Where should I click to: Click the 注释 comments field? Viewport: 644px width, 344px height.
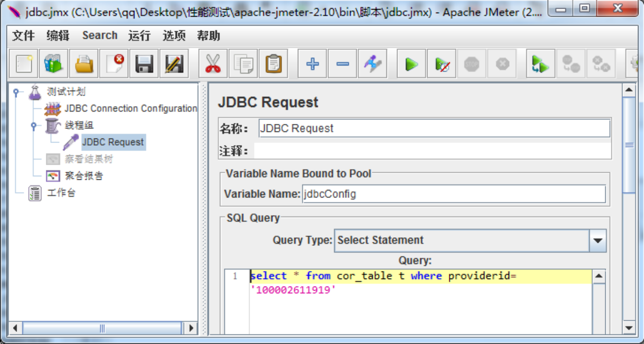coord(432,151)
